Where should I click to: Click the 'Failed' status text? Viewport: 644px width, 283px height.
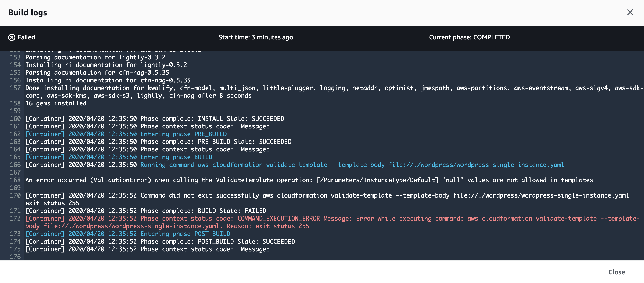(26, 37)
